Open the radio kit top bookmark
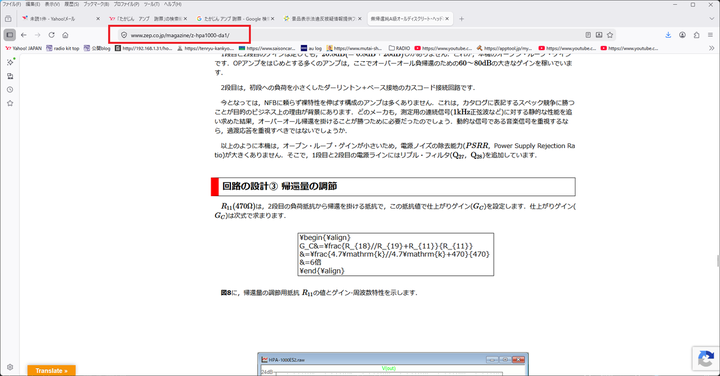The width and height of the screenshot is (720, 376). click(x=63, y=48)
